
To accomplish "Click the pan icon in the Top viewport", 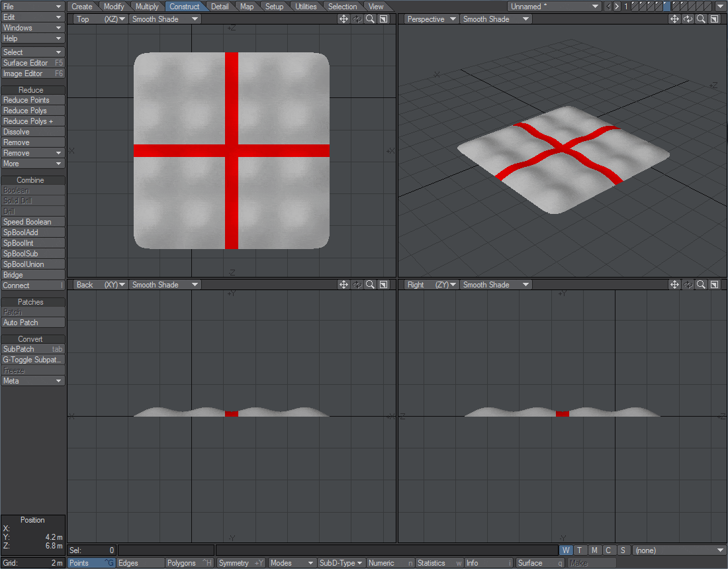I will click(x=343, y=19).
